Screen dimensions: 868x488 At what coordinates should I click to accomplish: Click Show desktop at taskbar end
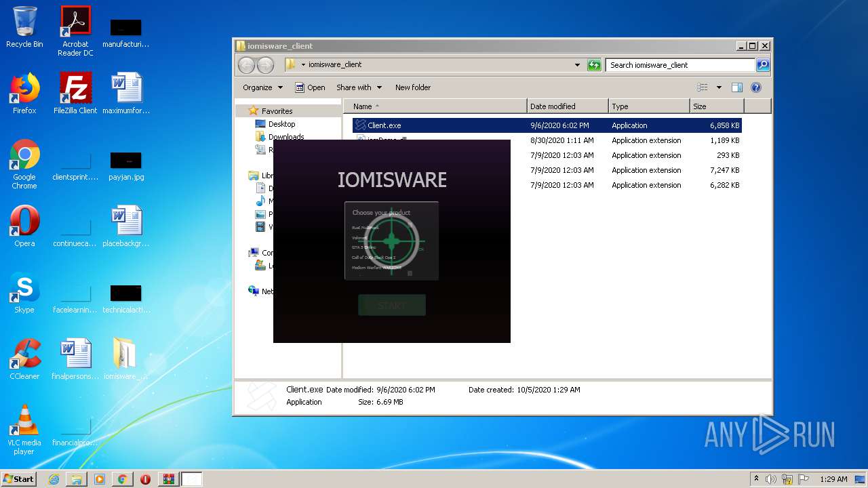861,479
